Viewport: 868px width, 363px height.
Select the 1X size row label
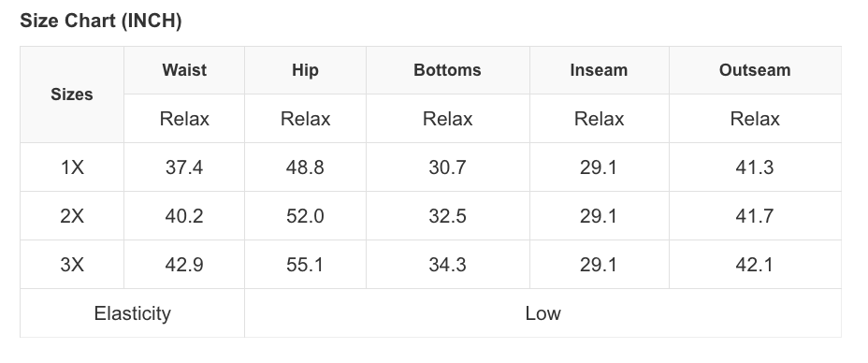click(x=72, y=167)
